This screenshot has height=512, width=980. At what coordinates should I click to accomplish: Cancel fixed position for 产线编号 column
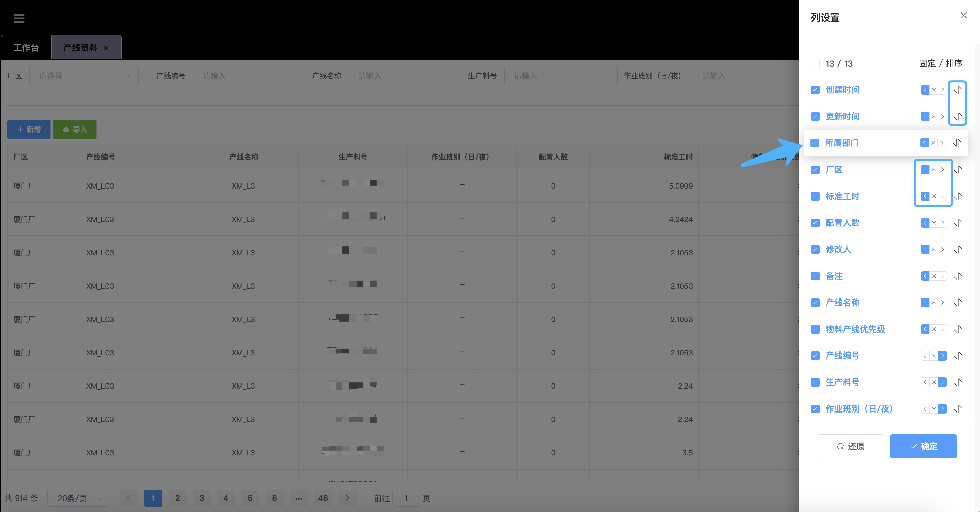pos(933,355)
